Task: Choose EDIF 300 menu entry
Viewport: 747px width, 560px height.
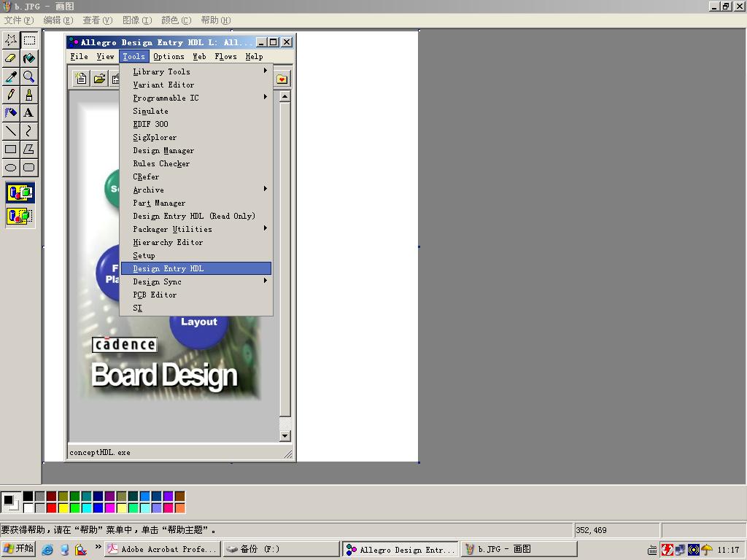Action: [196, 124]
